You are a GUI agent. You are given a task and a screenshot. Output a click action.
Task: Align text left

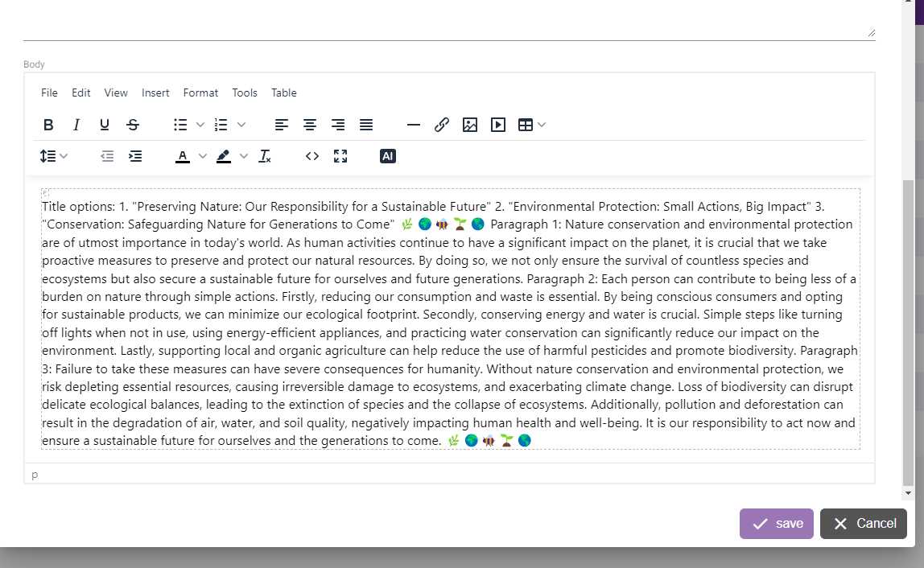pos(282,125)
